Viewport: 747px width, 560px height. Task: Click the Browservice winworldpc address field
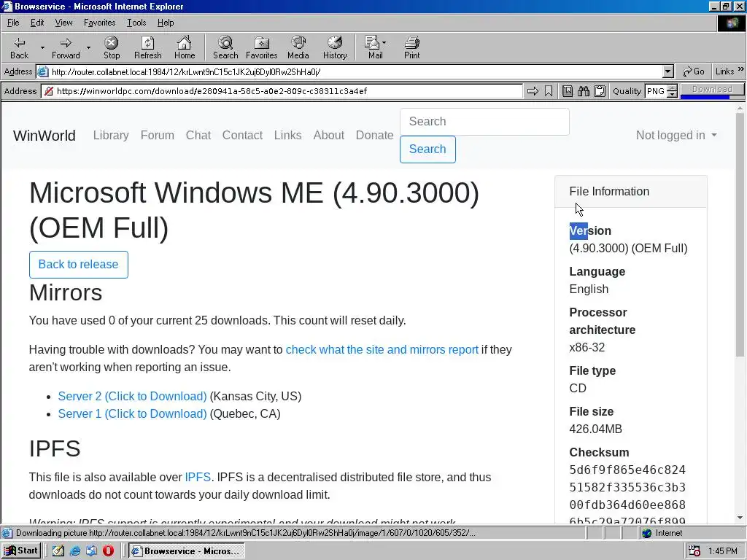pyautogui.click(x=282, y=91)
